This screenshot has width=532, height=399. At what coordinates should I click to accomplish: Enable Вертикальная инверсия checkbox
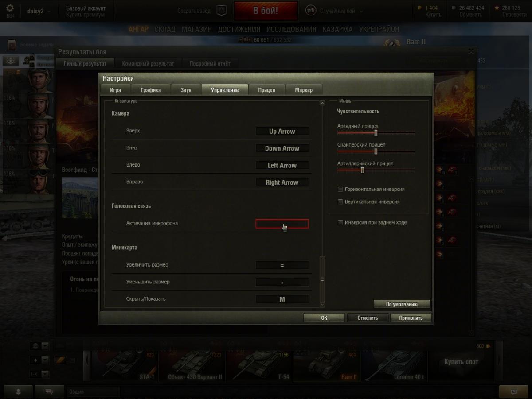pos(340,201)
